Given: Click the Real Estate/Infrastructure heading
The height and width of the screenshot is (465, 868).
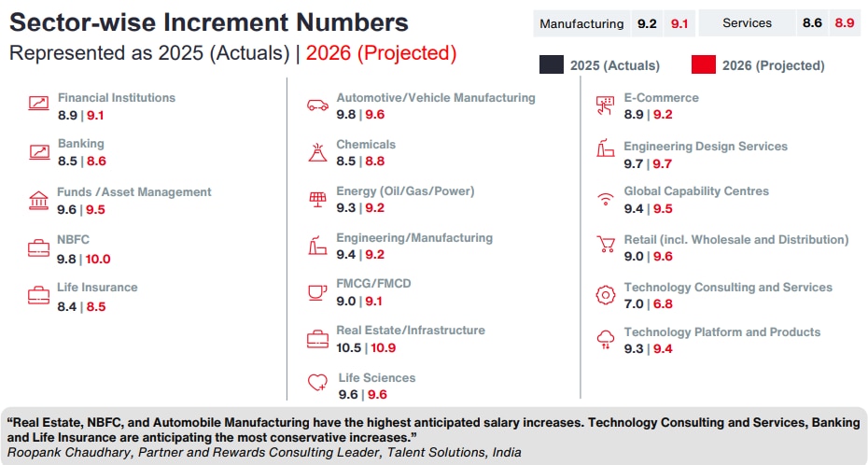Looking at the screenshot, I should point(411,330).
